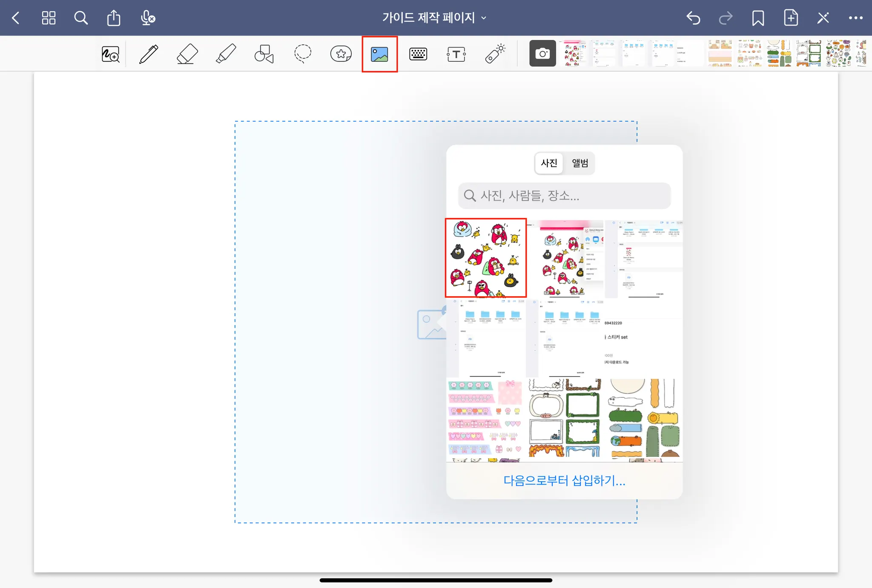Click 다음으로부터 삽입하기 link

tap(564, 481)
